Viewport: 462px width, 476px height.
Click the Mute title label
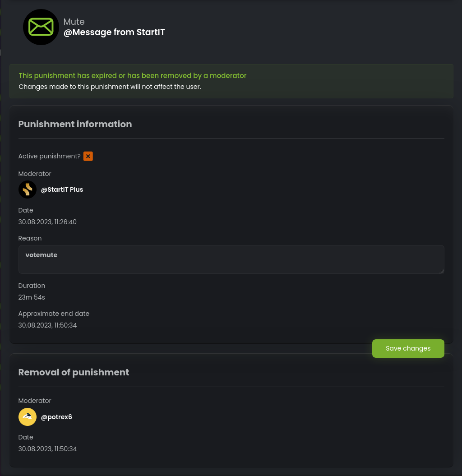point(74,22)
